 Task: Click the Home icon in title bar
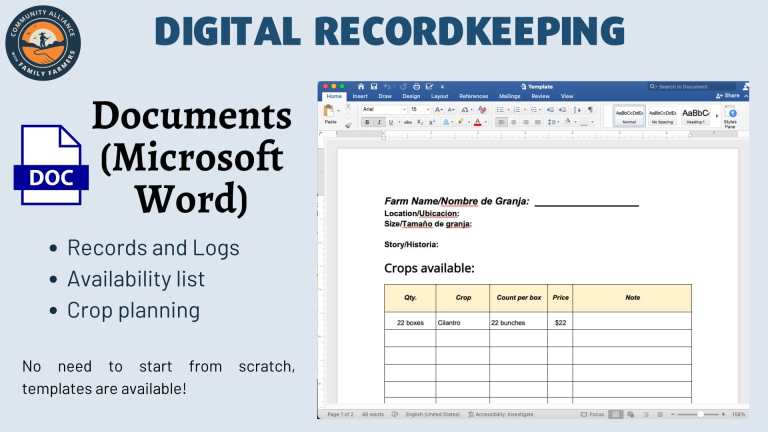[x=360, y=87]
